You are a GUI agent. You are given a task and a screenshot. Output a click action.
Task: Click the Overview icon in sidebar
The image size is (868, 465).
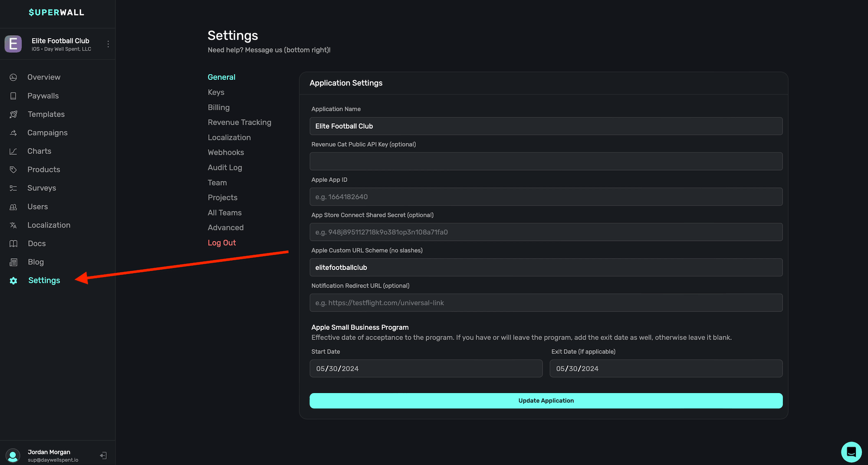pyautogui.click(x=13, y=77)
